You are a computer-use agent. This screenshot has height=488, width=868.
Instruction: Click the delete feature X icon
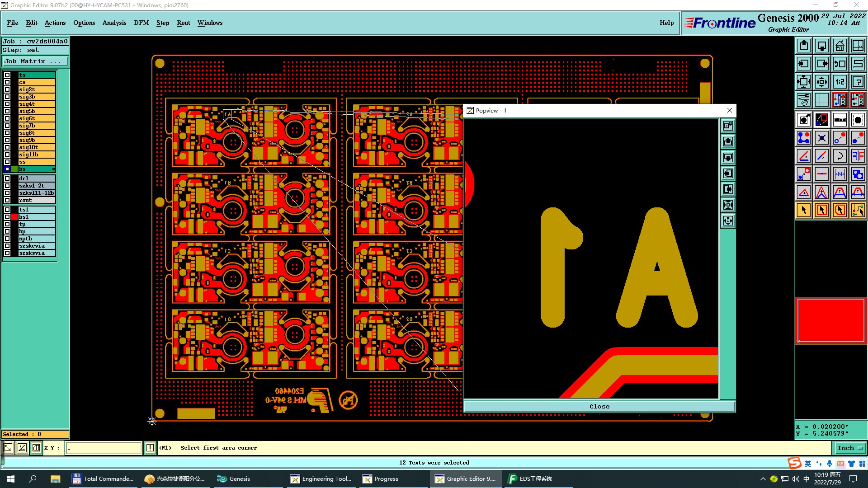click(x=821, y=138)
